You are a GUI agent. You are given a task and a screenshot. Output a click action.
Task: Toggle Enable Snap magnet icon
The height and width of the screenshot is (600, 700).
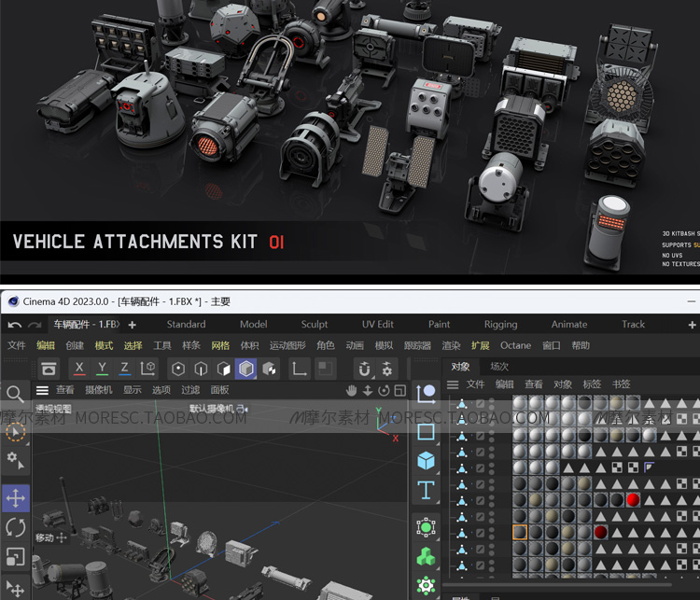tap(364, 369)
